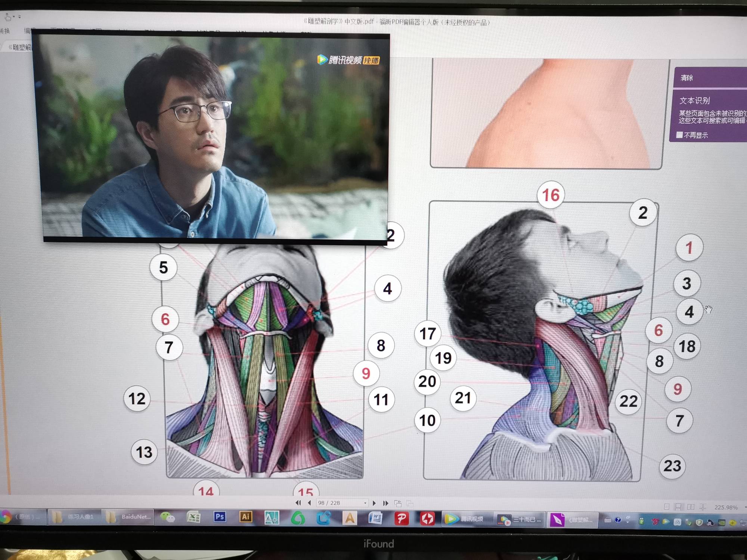Click the previous view icon beside page navigation
Viewport: 747px width, 560px height.
pyautogui.click(x=398, y=503)
